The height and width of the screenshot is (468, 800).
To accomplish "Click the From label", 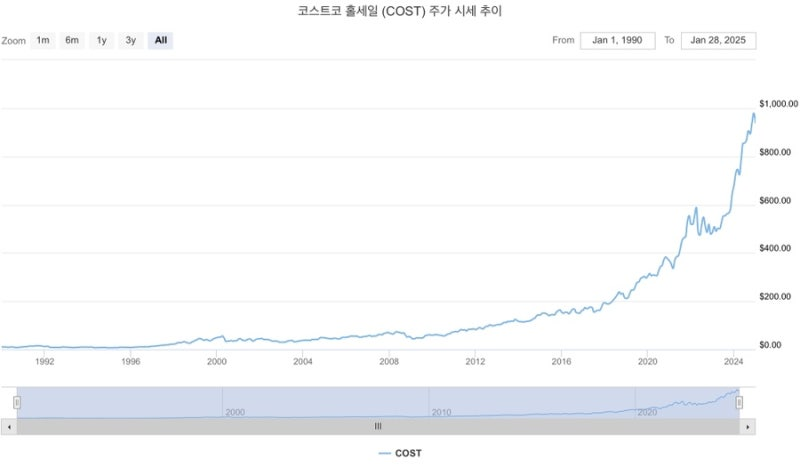I will pyautogui.click(x=563, y=40).
